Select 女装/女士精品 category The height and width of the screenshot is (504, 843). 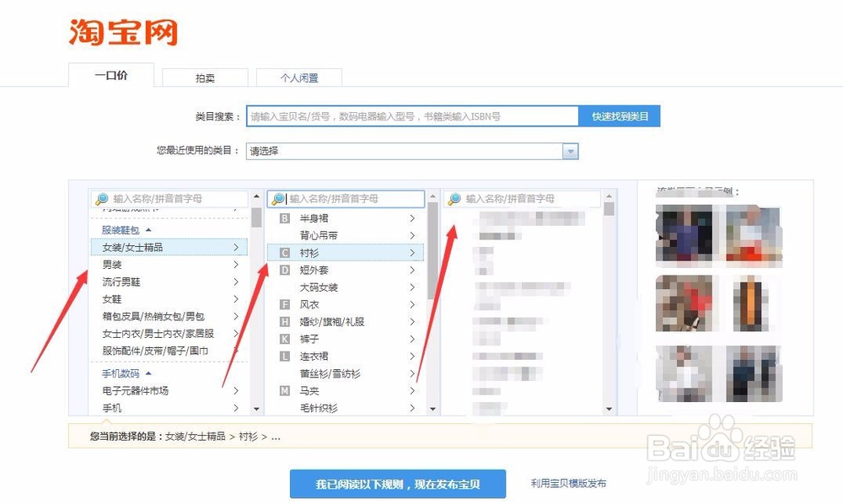pos(169,247)
